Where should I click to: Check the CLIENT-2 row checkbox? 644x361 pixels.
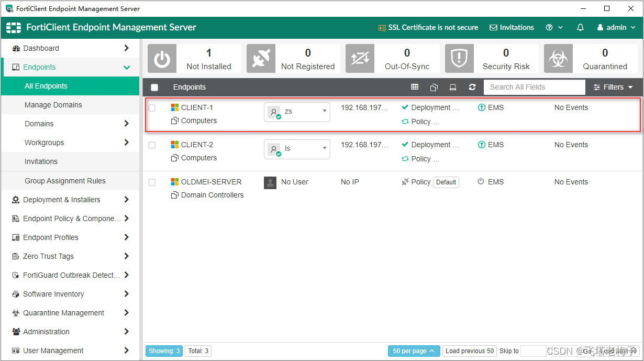[x=152, y=145]
